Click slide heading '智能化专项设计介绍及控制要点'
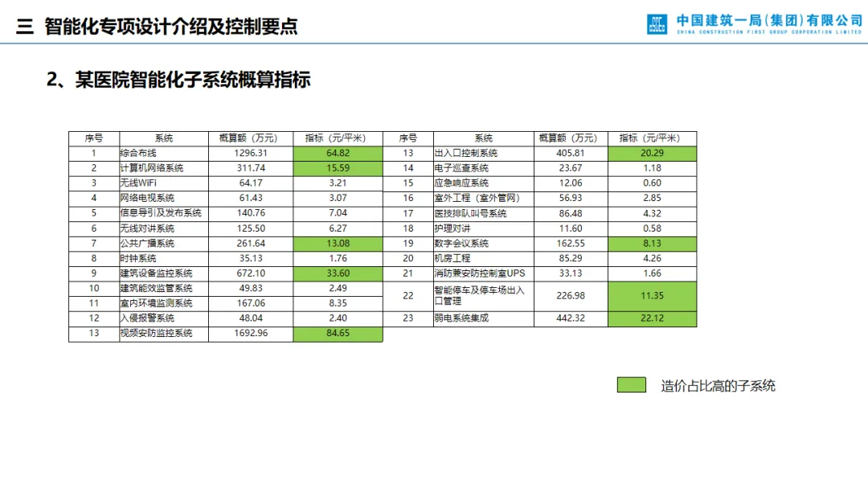The height and width of the screenshot is (489, 868). click(171, 26)
